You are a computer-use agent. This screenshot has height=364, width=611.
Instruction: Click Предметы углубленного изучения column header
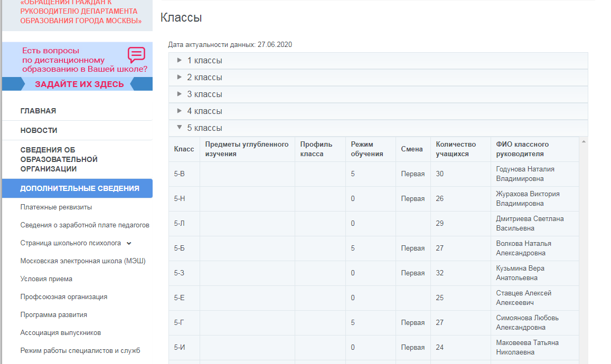(247, 149)
